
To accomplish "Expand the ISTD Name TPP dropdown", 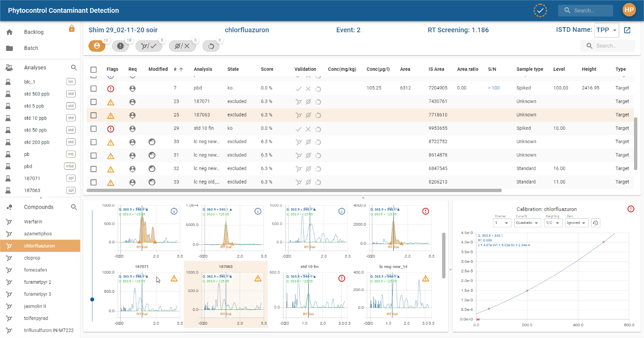I will coord(606,30).
